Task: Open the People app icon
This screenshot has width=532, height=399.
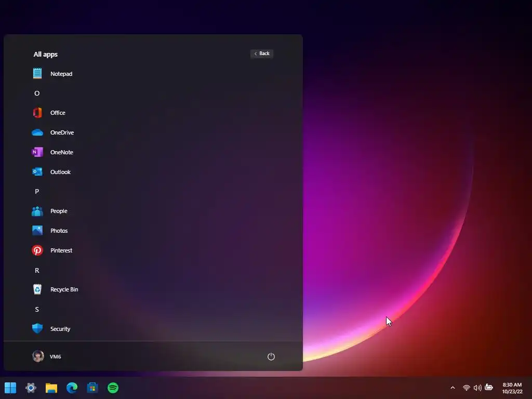Action: click(x=37, y=211)
